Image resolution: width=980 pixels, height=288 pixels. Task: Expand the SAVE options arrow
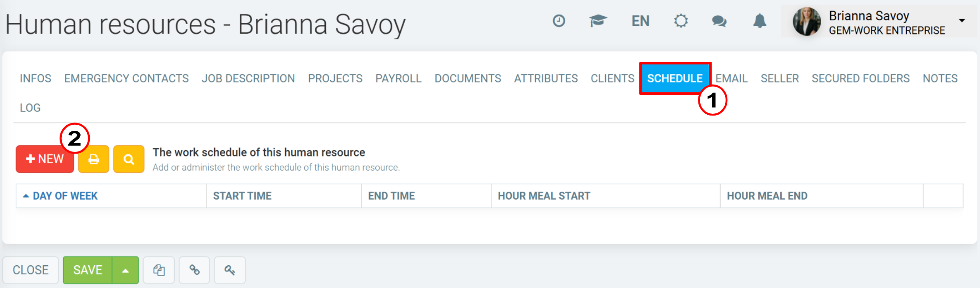click(125, 270)
